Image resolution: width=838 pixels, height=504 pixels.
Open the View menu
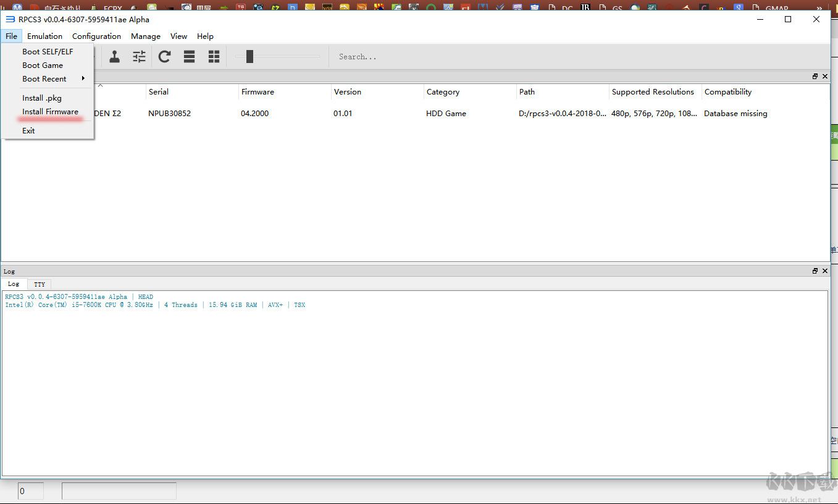point(178,36)
